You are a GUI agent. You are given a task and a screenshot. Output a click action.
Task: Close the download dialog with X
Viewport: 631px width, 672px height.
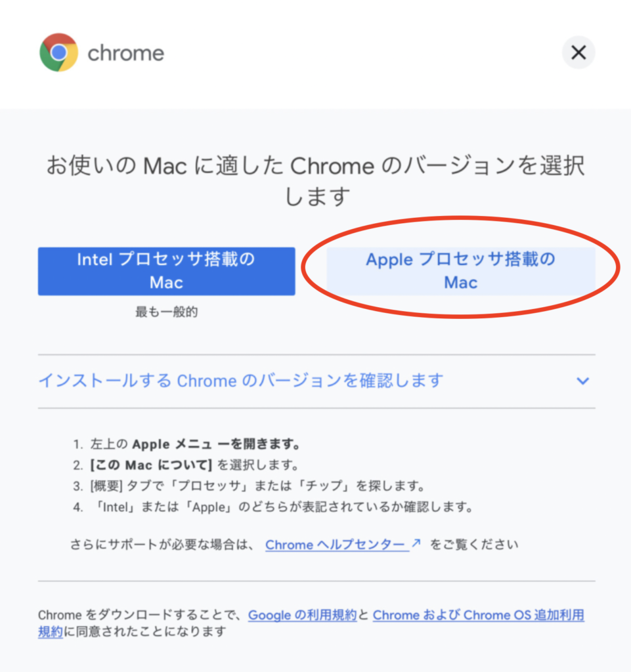[578, 52]
